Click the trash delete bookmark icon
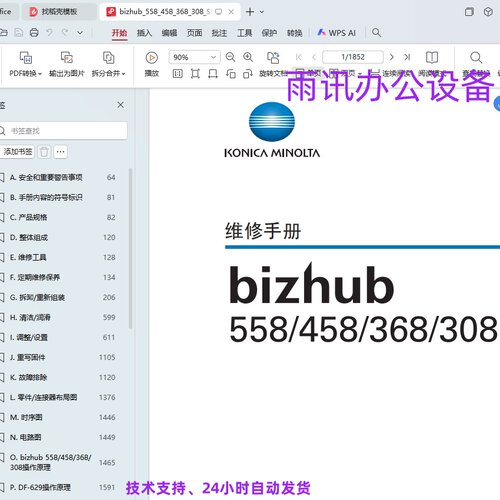500x500 pixels. pos(44,152)
